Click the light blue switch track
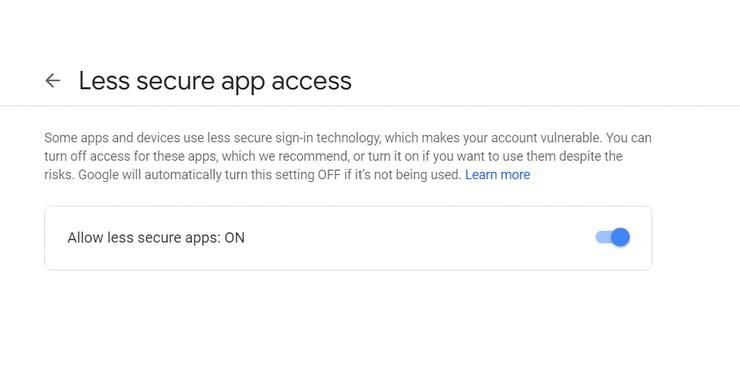The width and height of the screenshot is (740, 376). click(x=604, y=237)
